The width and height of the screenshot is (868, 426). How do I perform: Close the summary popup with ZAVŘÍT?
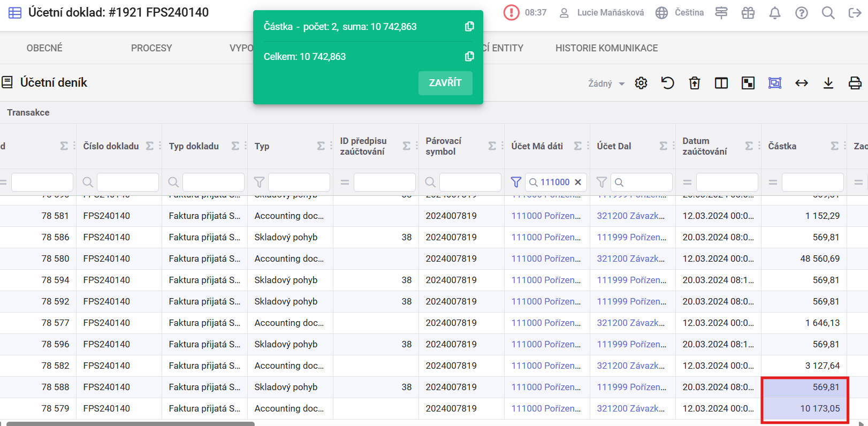tap(445, 83)
